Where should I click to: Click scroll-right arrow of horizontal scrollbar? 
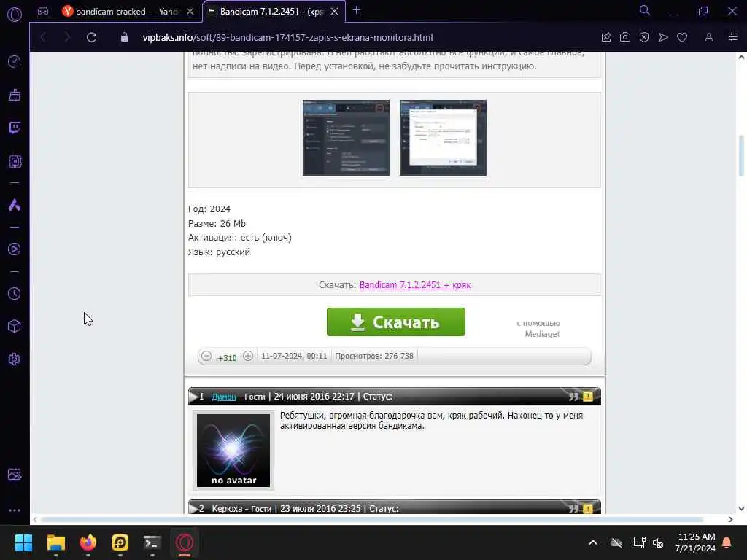coord(731,519)
